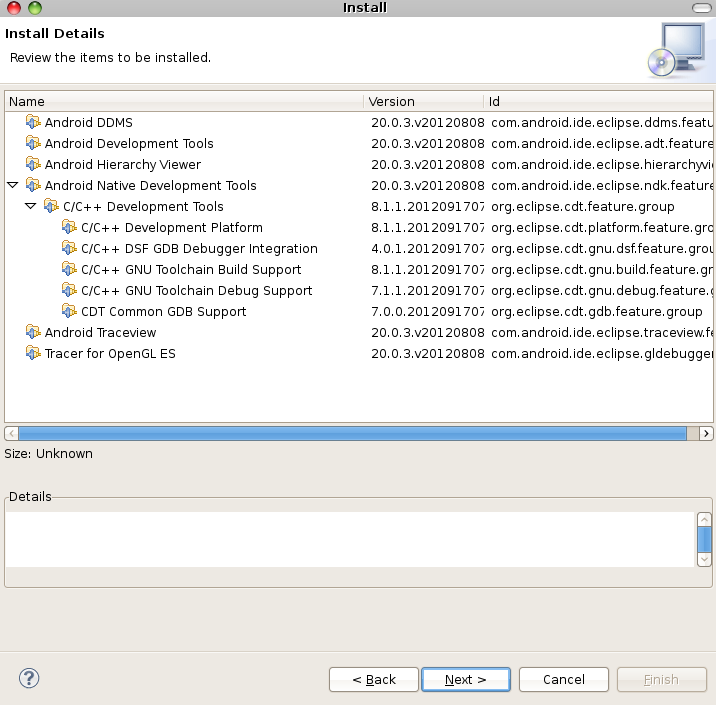The height and width of the screenshot is (705, 716).
Task: Sort by the Id column header
Action: [x=598, y=101]
